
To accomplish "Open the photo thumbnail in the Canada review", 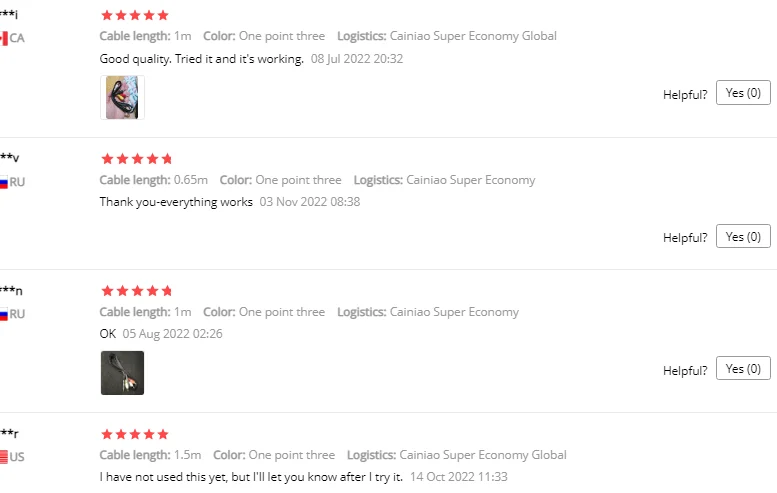I will [x=122, y=98].
